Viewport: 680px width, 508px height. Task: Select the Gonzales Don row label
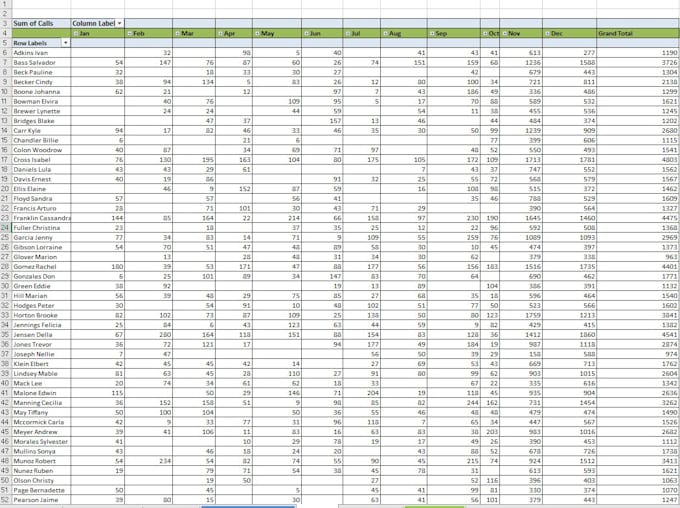(x=41, y=276)
